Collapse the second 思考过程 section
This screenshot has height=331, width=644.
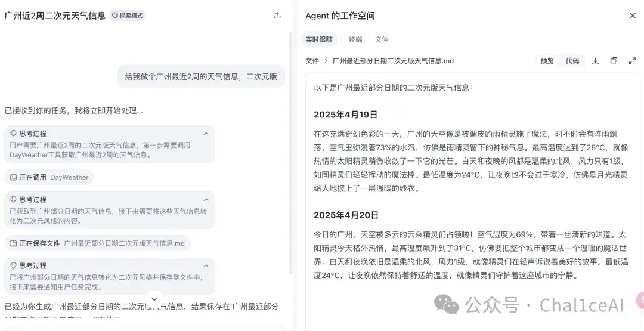(x=206, y=200)
